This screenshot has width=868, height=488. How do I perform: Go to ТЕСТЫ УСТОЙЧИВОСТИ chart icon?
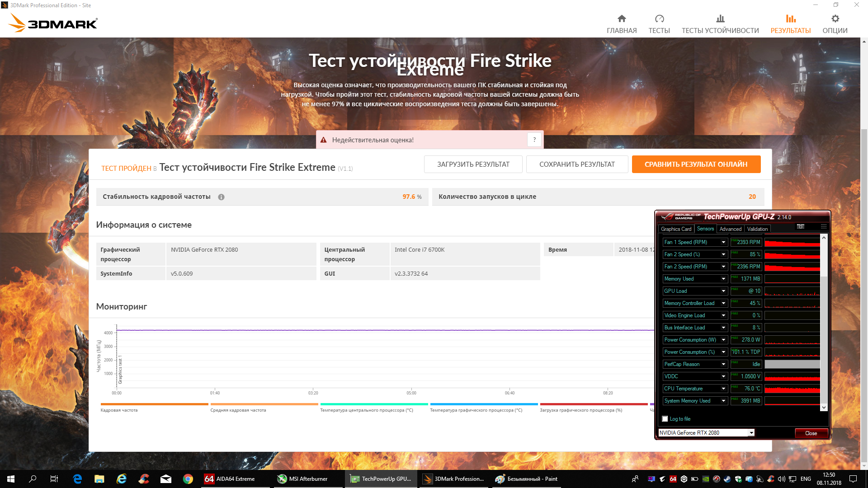point(720,19)
